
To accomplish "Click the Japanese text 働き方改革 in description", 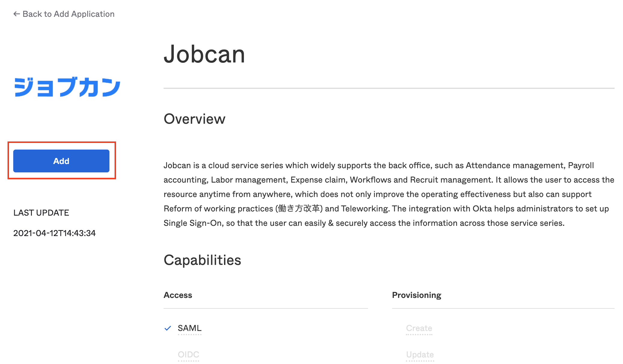I will tap(299, 208).
